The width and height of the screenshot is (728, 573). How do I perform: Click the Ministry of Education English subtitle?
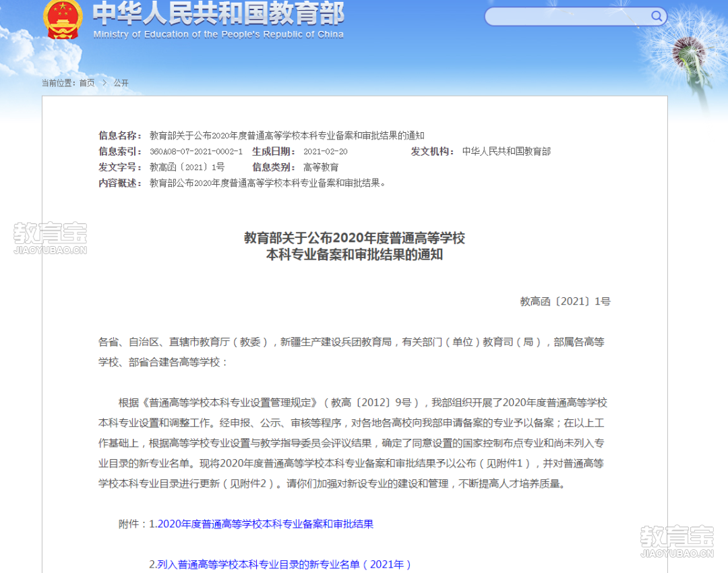[x=218, y=34]
